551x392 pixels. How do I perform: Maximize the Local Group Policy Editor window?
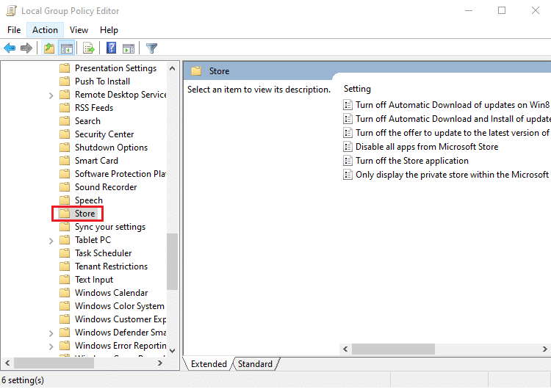click(502, 10)
